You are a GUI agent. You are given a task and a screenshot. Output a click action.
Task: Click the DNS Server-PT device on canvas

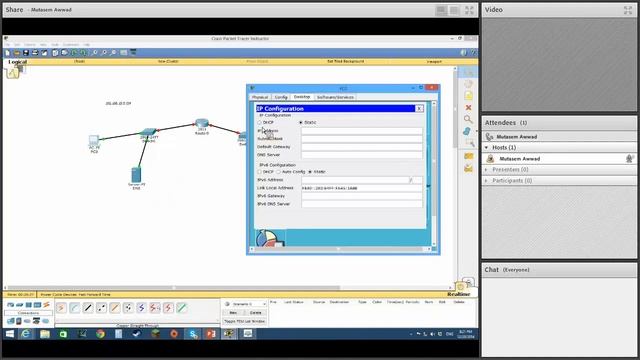(x=136, y=175)
